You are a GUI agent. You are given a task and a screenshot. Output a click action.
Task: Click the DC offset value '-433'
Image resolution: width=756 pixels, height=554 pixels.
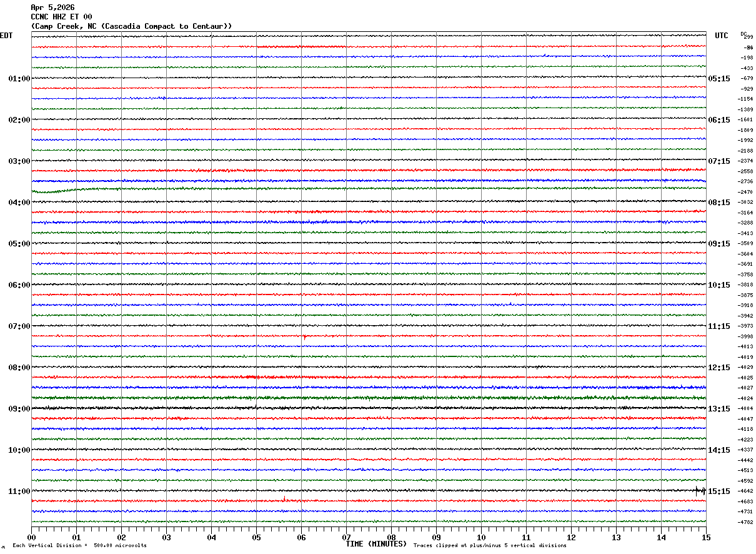(x=747, y=68)
